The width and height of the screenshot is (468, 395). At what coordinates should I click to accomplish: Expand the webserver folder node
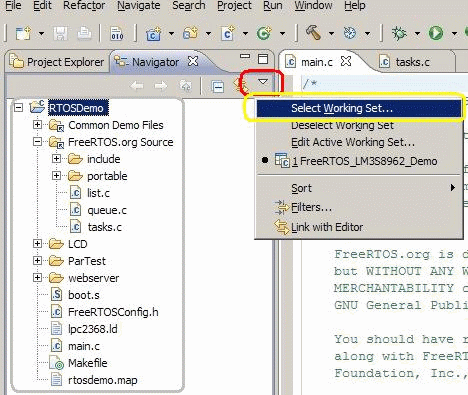pos(37,277)
